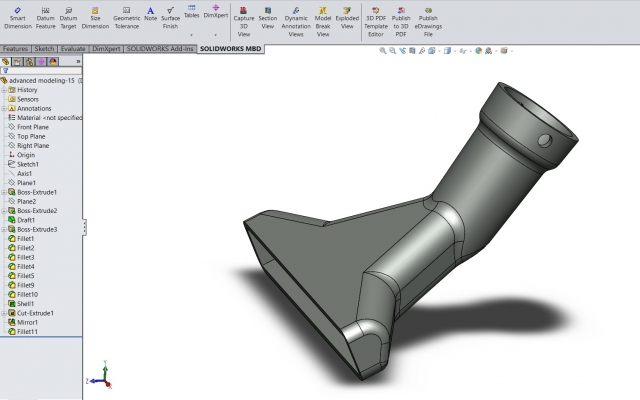Open the Geometric Tolerance tool
Viewport: 640px width, 400px height.
pyautogui.click(x=126, y=18)
